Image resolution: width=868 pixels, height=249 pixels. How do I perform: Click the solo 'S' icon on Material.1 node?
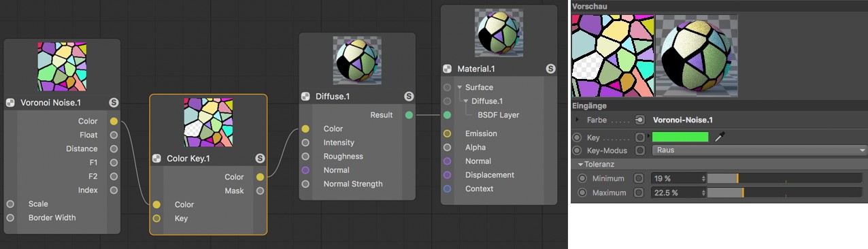[x=550, y=69]
